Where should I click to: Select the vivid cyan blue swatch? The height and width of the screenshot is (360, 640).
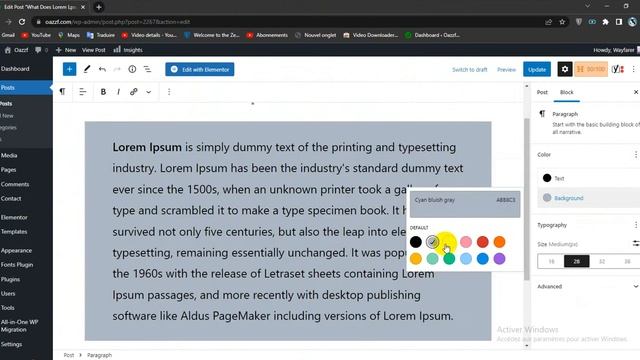pos(482,259)
